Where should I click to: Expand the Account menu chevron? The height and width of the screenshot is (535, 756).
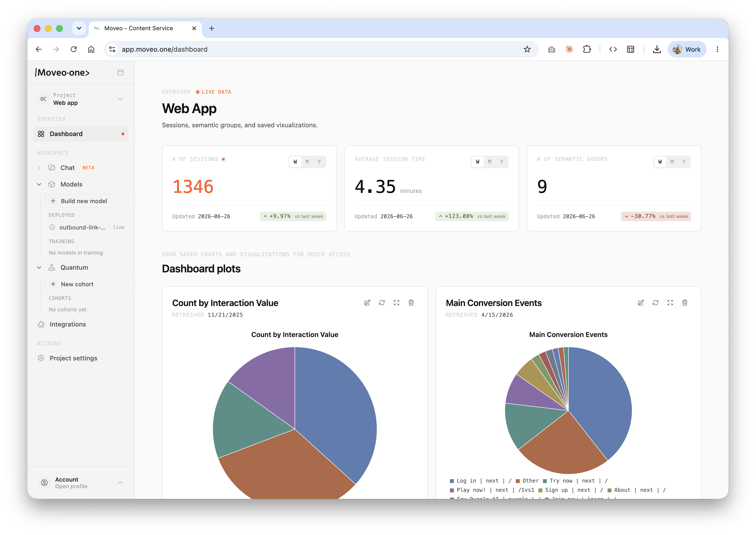point(120,483)
